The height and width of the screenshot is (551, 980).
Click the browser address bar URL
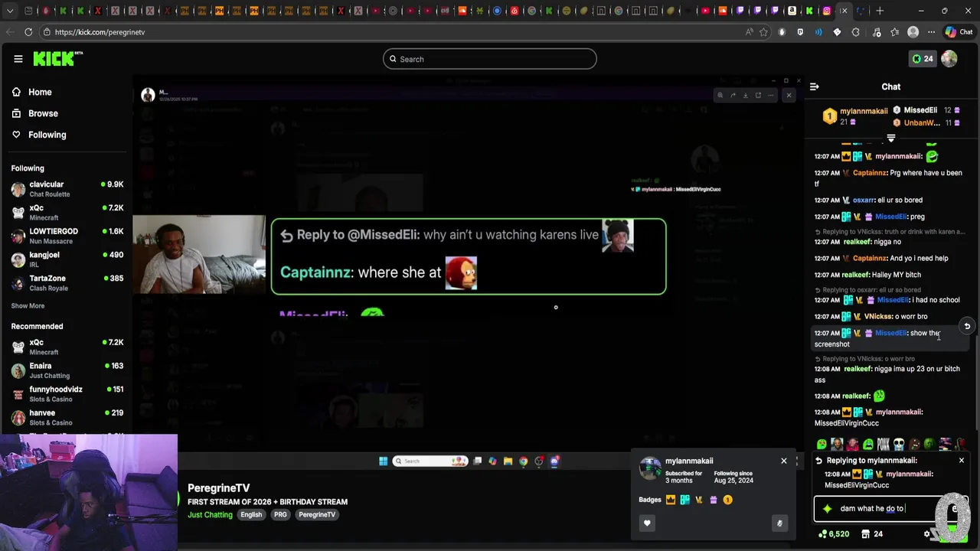100,32
